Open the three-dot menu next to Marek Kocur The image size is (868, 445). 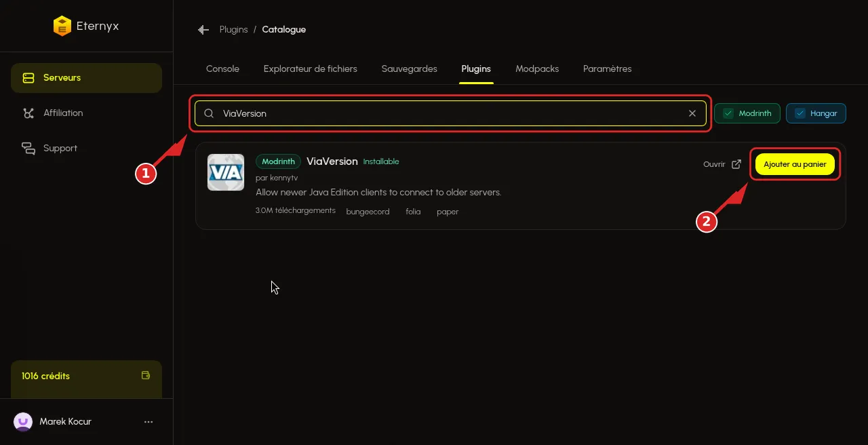click(x=149, y=422)
